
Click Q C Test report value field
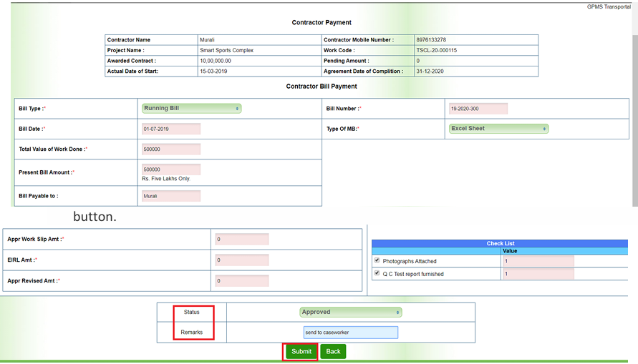538,274
